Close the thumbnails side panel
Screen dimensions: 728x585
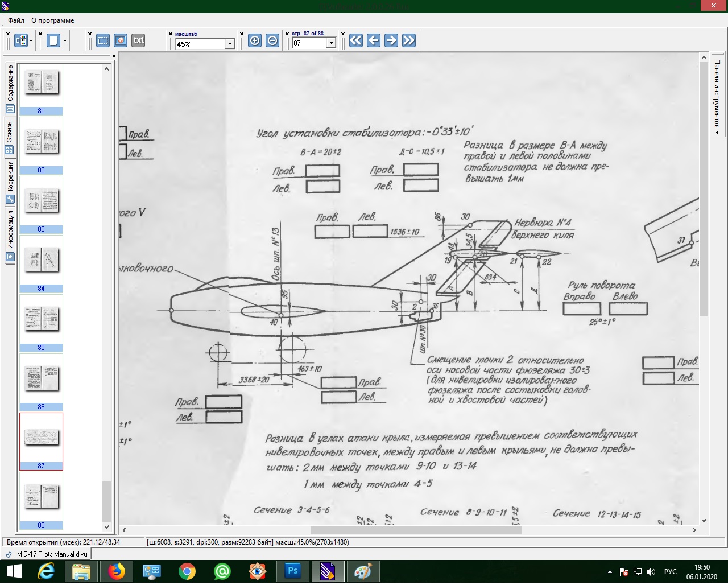click(114, 56)
